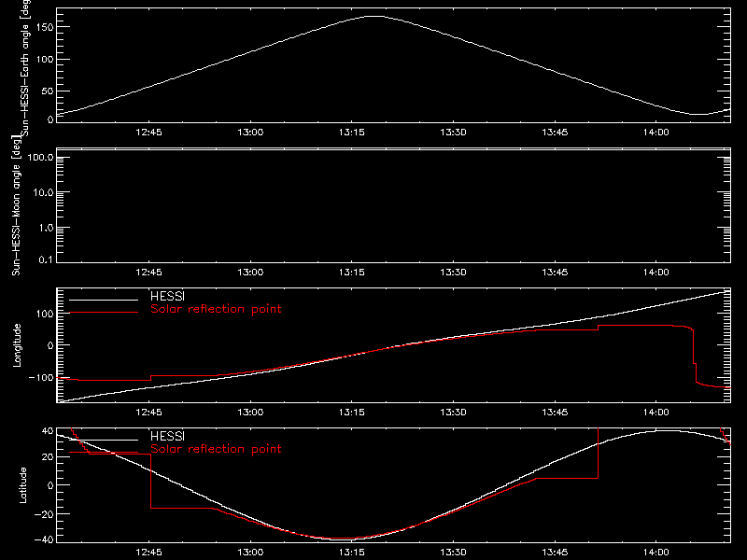Click the red curve's steep drop in Longitude plot
The width and height of the screenshot is (747, 560).
[x=694, y=355]
